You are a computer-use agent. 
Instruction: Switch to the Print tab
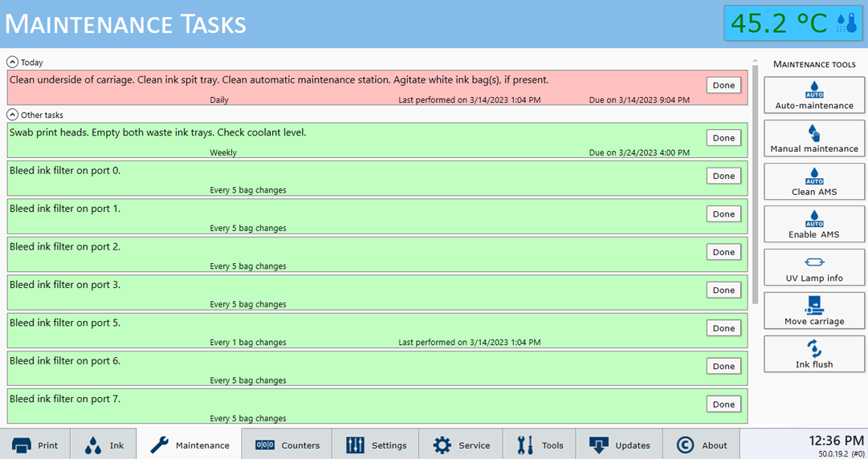click(35, 445)
